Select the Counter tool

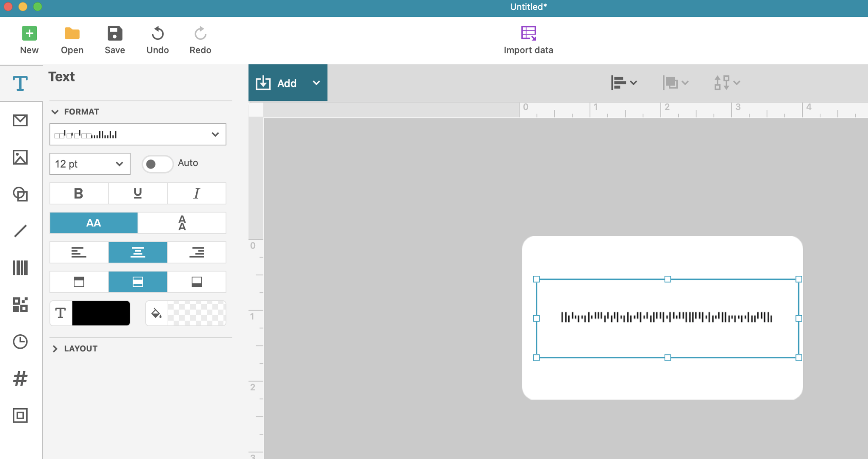20,378
